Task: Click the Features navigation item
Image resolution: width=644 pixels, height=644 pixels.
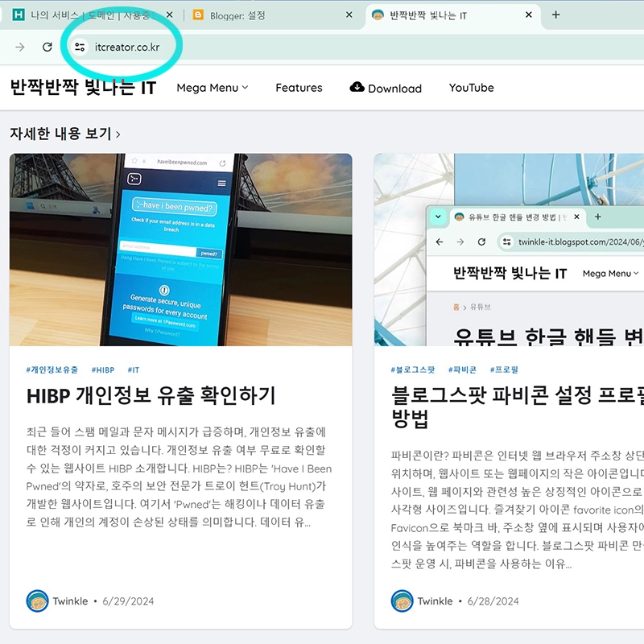Action: [x=299, y=88]
